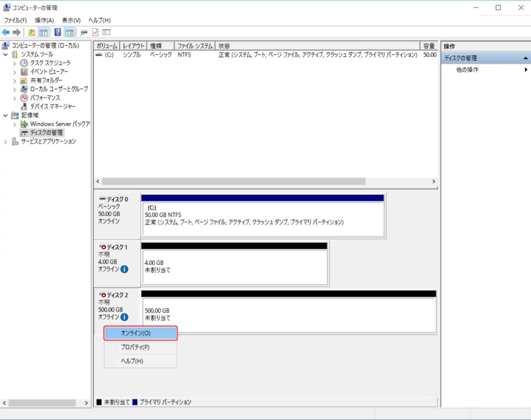Click the Back navigation arrow in the toolbar
531x420 pixels.
coord(6,32)
